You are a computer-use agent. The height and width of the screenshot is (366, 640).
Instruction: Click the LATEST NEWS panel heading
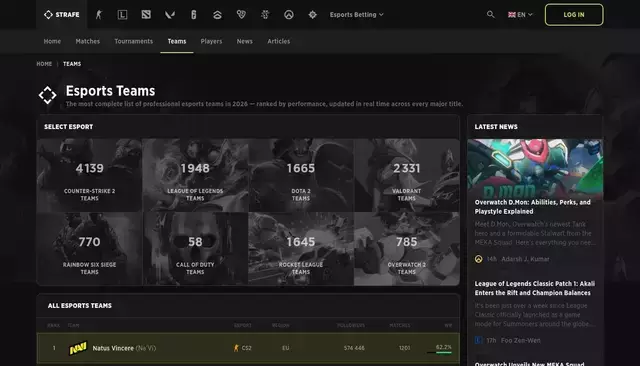pos(496,127)
